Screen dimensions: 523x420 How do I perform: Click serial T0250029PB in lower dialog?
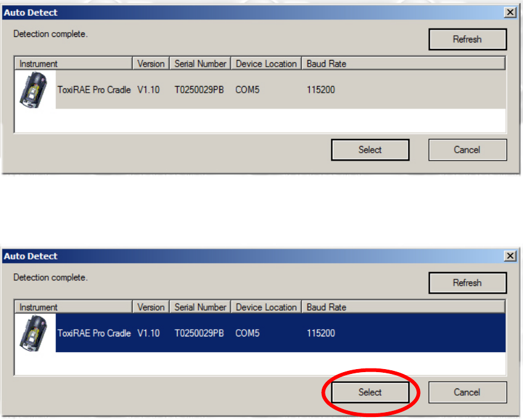click(199, 333)
